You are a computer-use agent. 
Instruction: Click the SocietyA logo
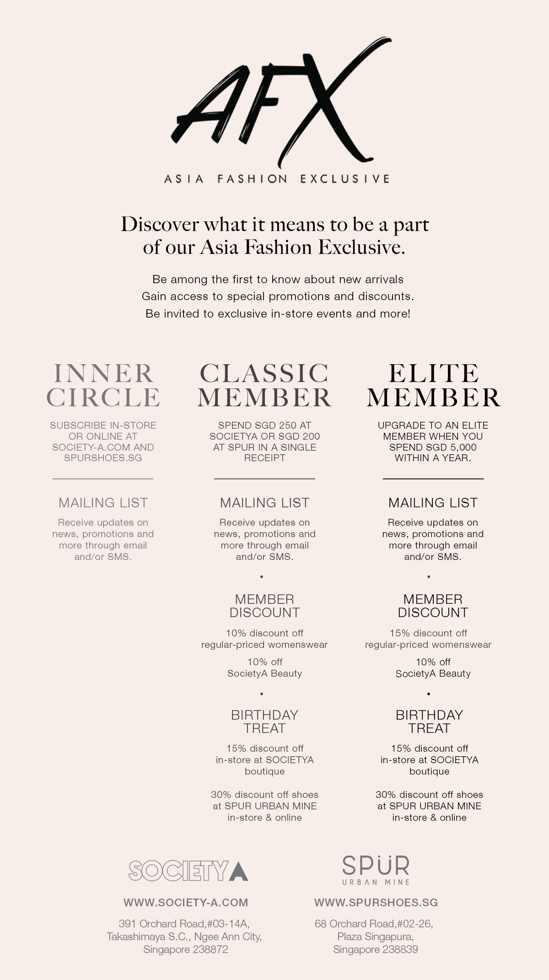(188, 871)
